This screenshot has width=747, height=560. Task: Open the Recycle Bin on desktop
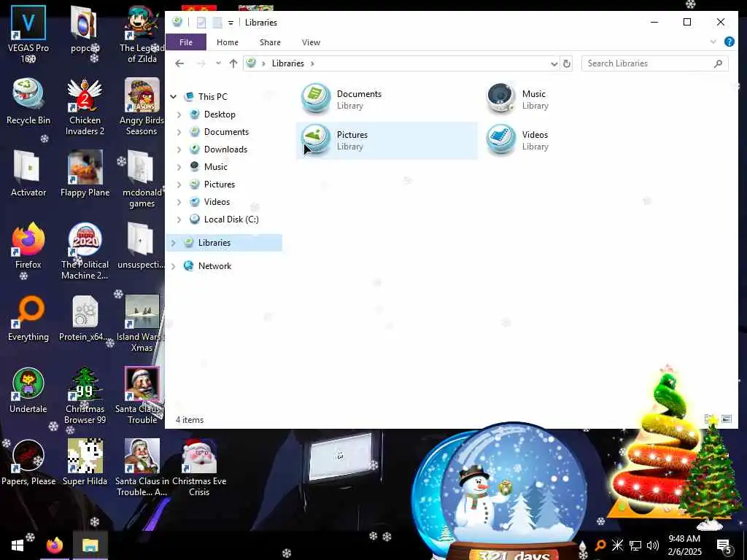coord(28,101)
